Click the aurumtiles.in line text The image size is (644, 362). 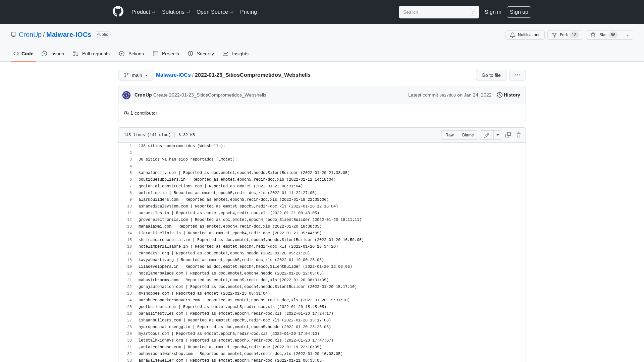[229, 213]
